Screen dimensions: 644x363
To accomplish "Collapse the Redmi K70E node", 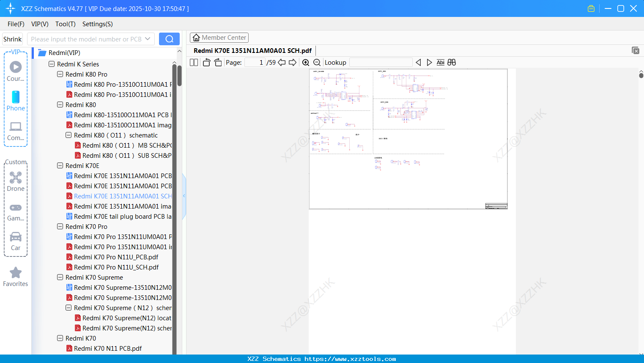I will pos(60,165).
